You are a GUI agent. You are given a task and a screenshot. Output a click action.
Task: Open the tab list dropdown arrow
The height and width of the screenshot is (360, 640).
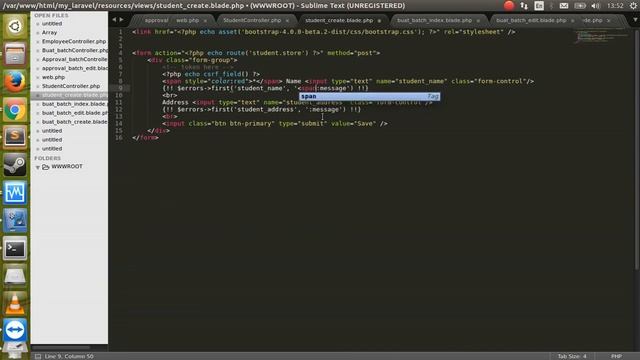click(x=636, y=20)
